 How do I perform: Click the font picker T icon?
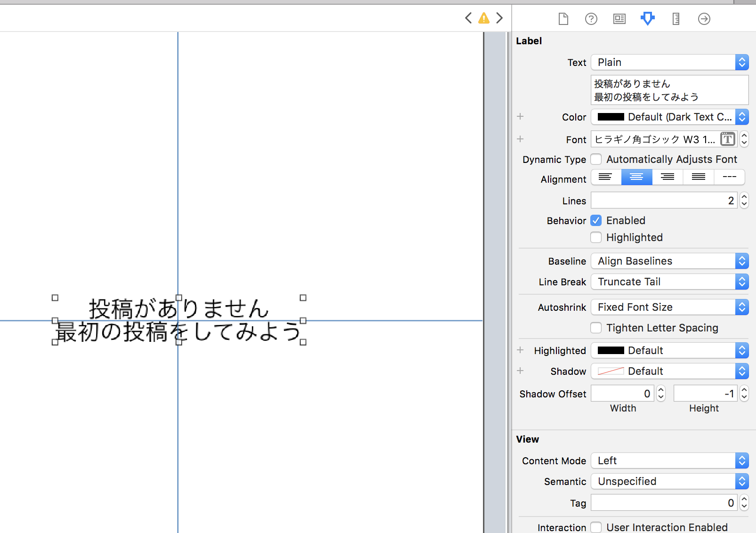727,139
